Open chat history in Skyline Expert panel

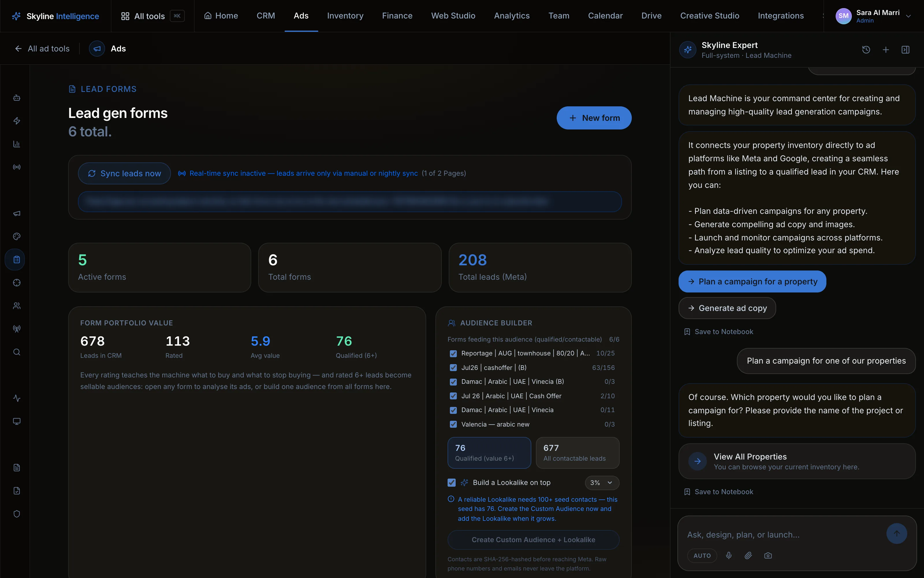pyautogui.click(x=866, y=50)
